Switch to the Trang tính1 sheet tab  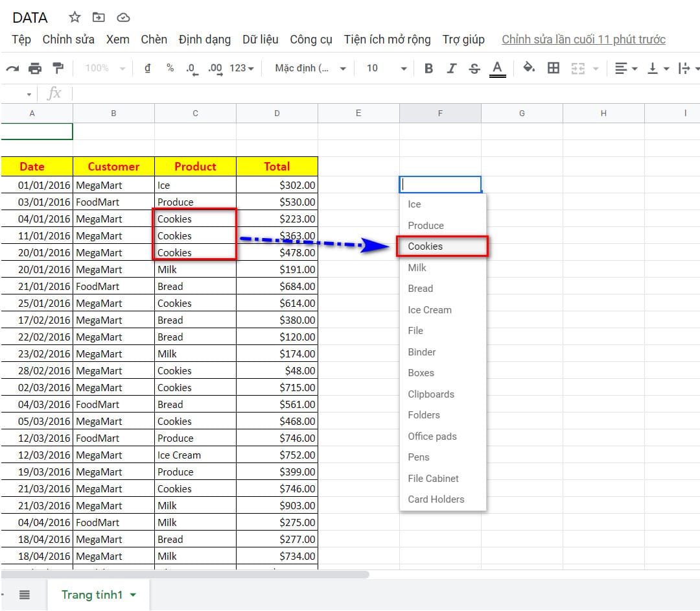[x=91, y=595]
